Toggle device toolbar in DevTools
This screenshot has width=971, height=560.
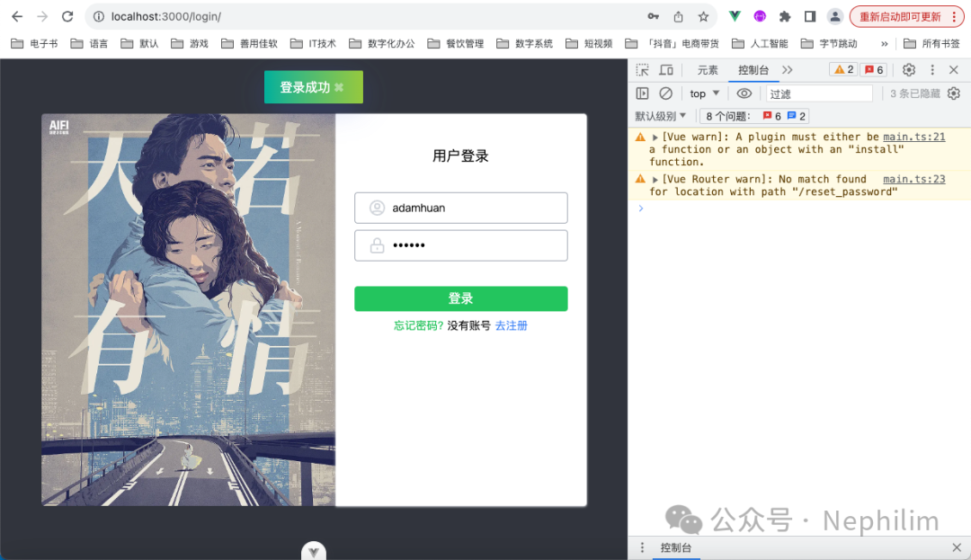pos(666,70)
